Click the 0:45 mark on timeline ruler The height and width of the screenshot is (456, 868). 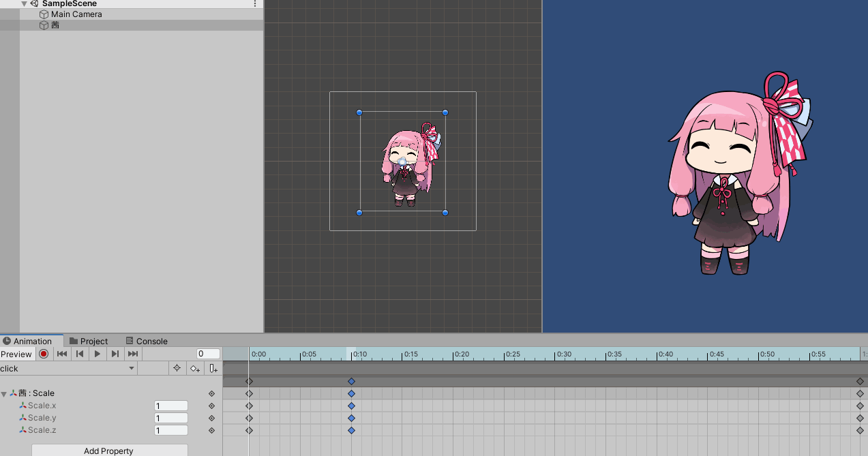(716, 354)
